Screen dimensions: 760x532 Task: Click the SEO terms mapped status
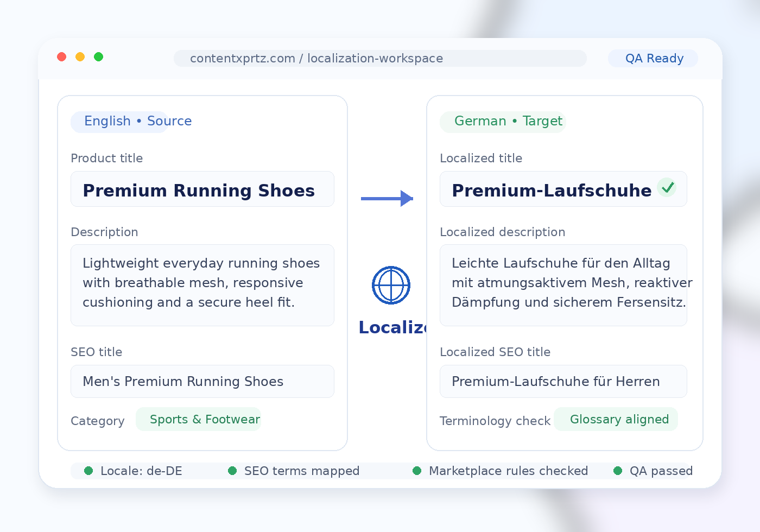coord(294,471)
